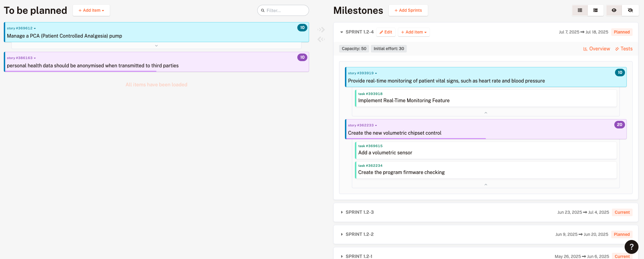
Task: Expand children of story #369612
Action: coord(156,46)
